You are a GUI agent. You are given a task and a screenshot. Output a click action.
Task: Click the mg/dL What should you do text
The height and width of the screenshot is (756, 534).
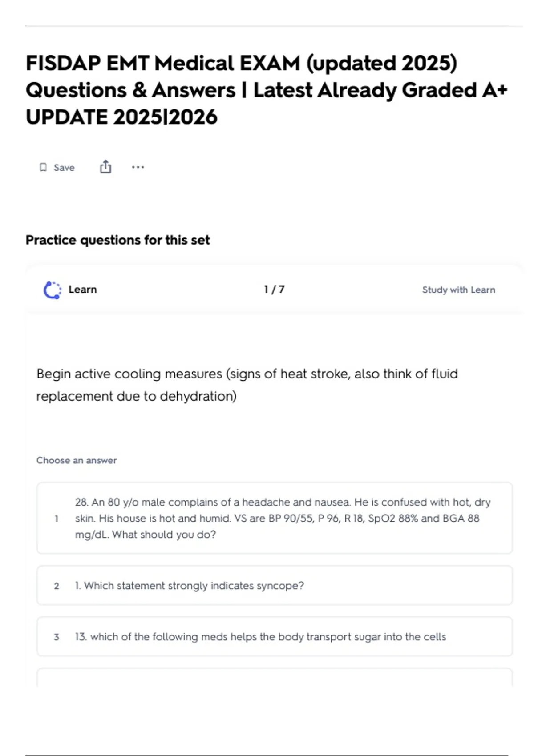point(146,535)
